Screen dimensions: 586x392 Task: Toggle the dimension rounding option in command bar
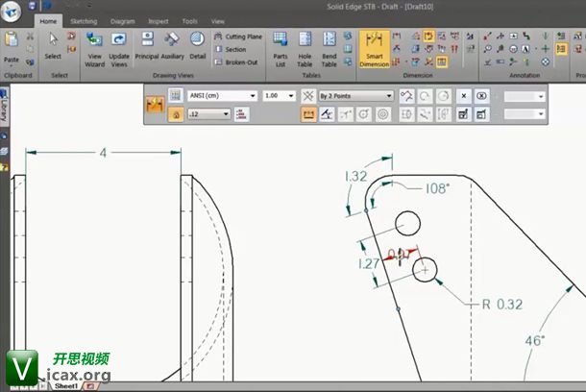(x=176, y=114)
